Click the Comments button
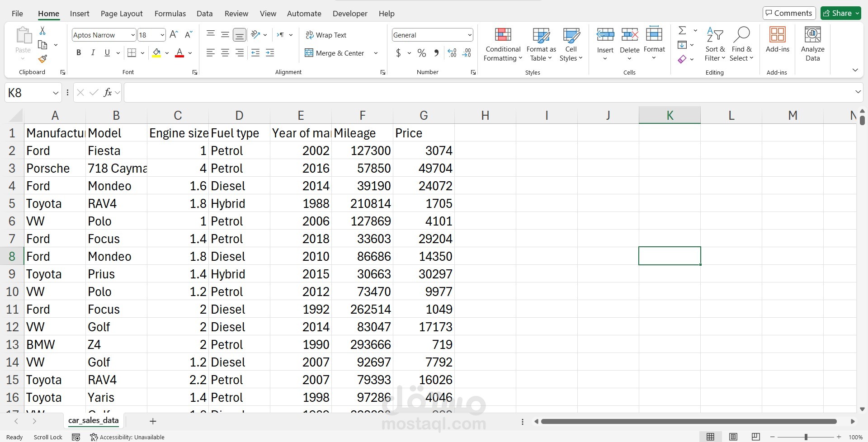 [x=789, y=13]
